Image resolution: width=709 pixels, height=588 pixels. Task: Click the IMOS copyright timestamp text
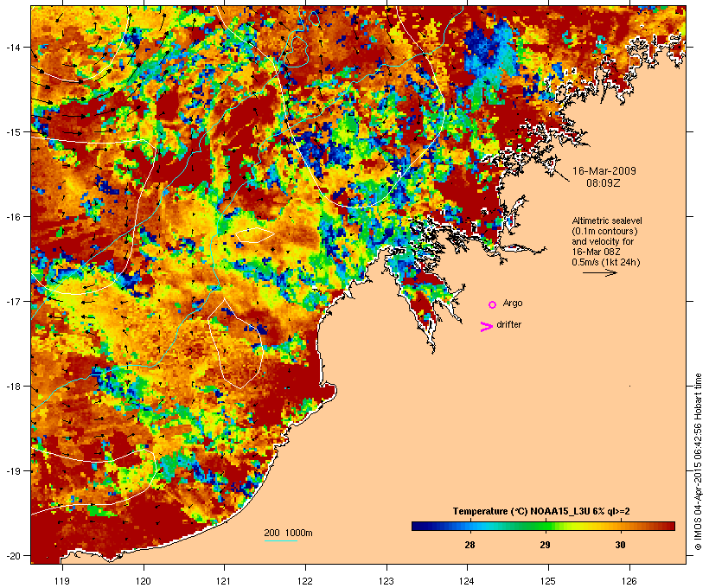tap(698, 462)
